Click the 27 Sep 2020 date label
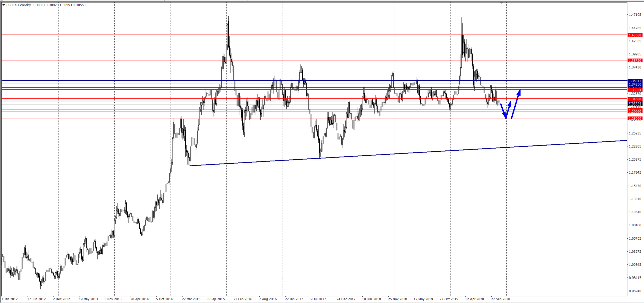Image resolution: width=644 pixels, height=303 pixels. pos(500,299)
